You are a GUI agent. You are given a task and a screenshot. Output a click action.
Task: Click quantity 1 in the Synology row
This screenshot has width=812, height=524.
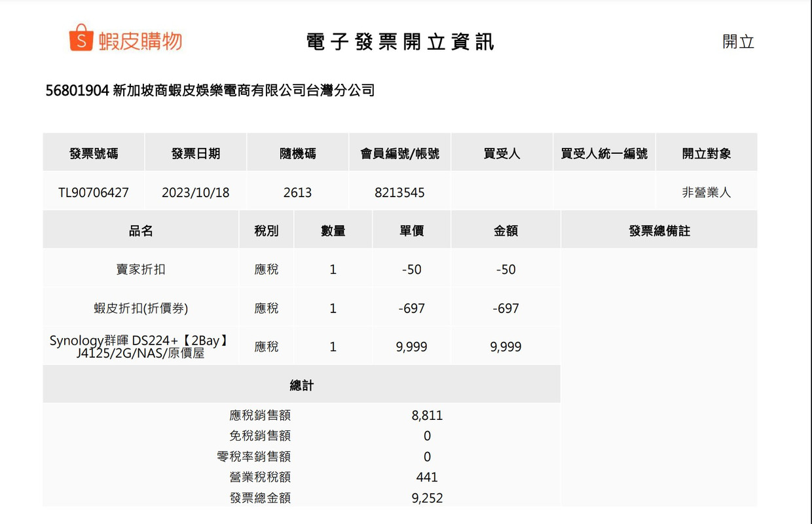(333, 346)
